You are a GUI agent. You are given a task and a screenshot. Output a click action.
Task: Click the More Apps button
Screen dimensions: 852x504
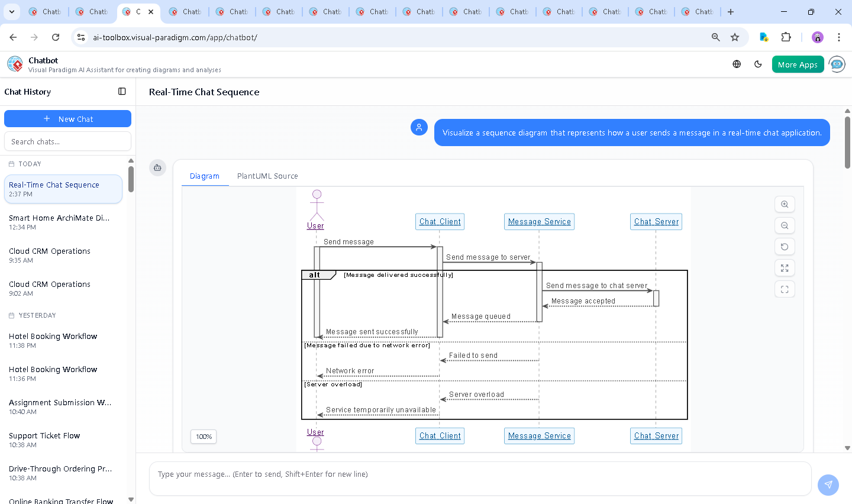point(798,64)
